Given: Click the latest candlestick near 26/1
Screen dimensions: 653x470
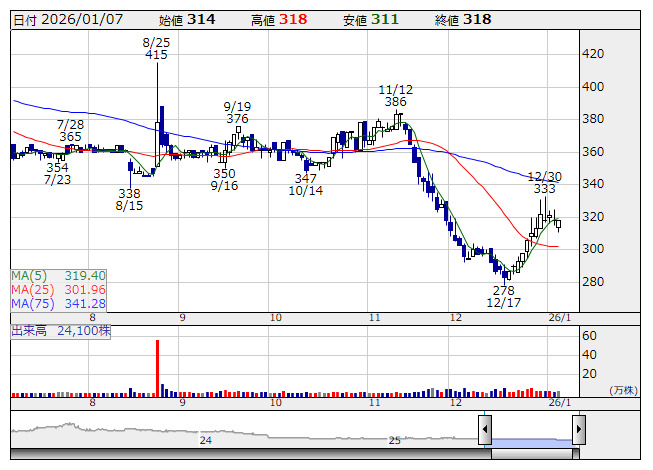Looking at the screenshot, I should click(558, 224).
